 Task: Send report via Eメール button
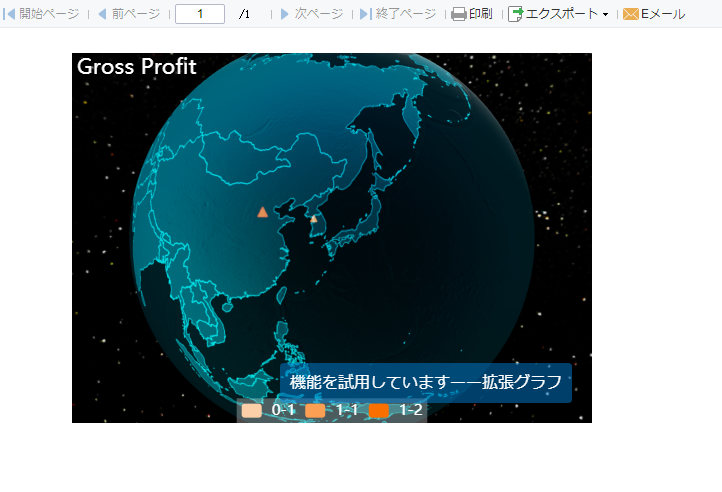[654, 14]
